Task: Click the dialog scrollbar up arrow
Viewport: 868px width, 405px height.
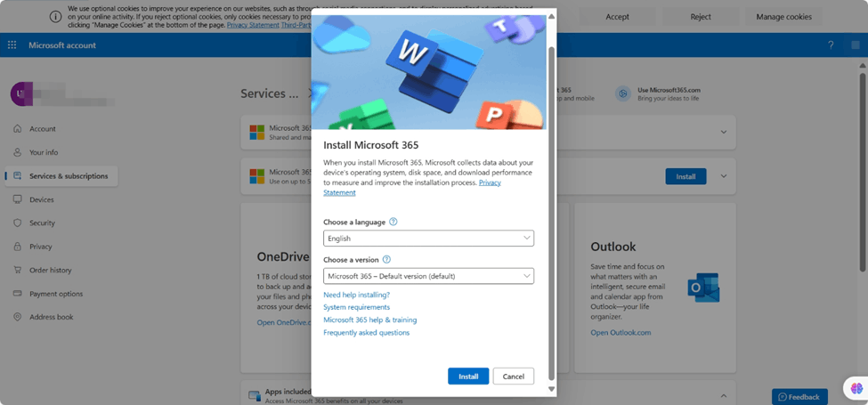Action: [x=551, y=16]
